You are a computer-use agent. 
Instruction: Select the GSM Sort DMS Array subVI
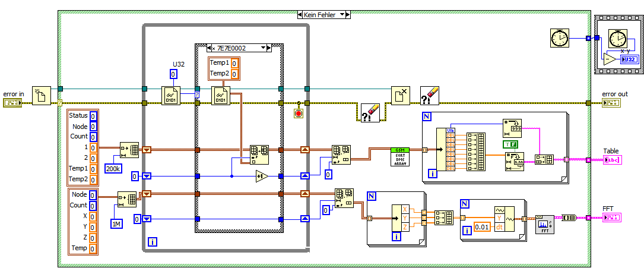coord(401,157)
